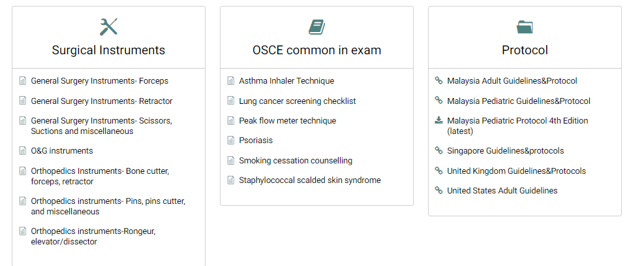Image resolution: width=644 pixels, height=266 pixels.
Task: Select the Surgical Instruments section heading
Action: 108,50
